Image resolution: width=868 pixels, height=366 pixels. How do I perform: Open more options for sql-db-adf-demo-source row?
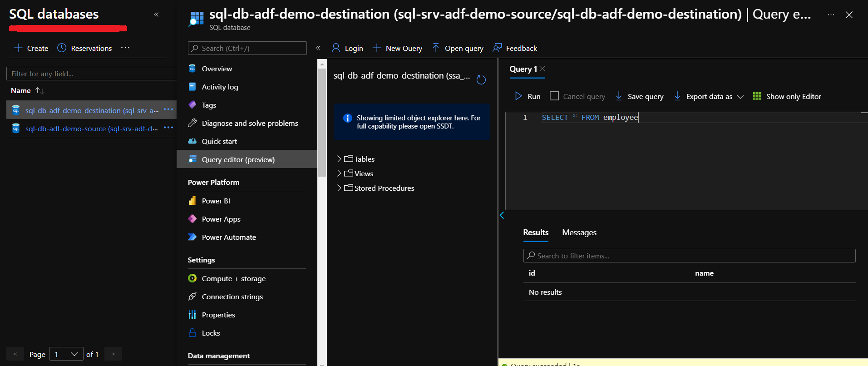(168, 128)
